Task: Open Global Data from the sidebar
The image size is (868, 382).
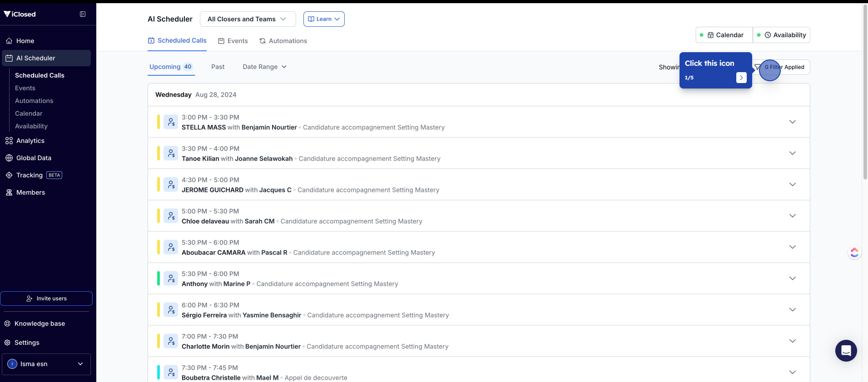Action: point(34,158)
